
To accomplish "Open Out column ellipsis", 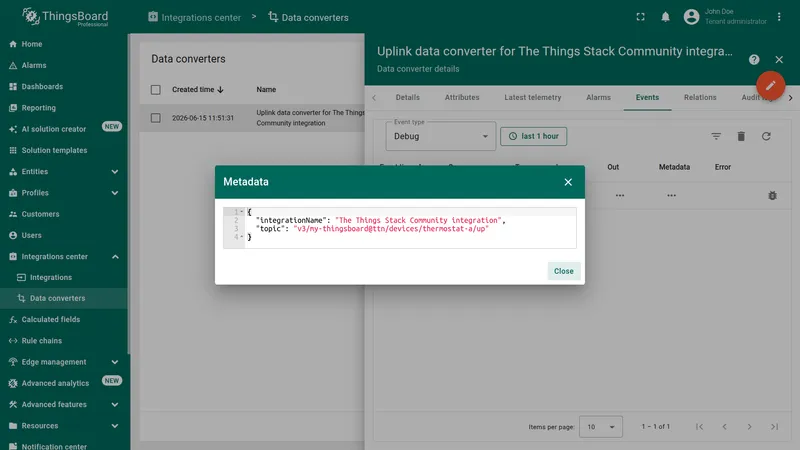I will [x=619, y=195].
